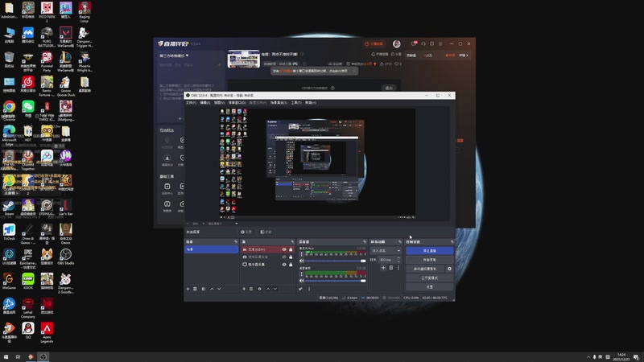Open the Scene Collection menu in OBS
The image size is (644, 362).
pyautogui.click(x=279, y=103)
